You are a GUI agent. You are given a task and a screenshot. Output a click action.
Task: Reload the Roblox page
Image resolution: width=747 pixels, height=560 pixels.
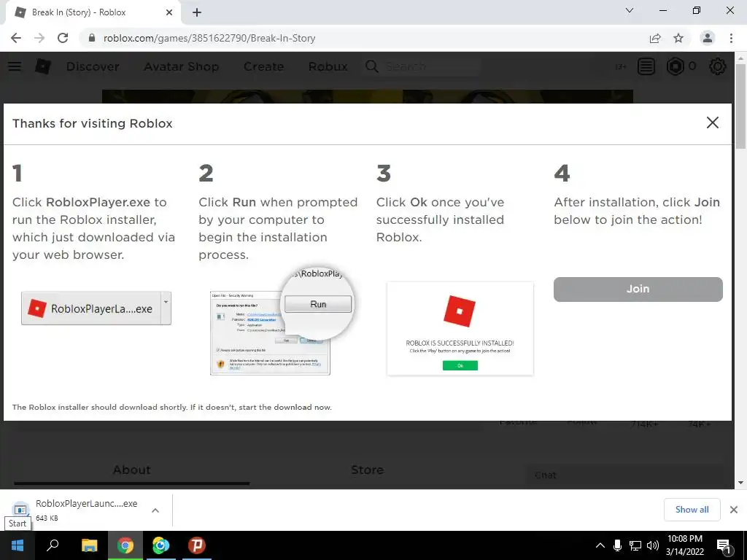click(x=63, y=38)
